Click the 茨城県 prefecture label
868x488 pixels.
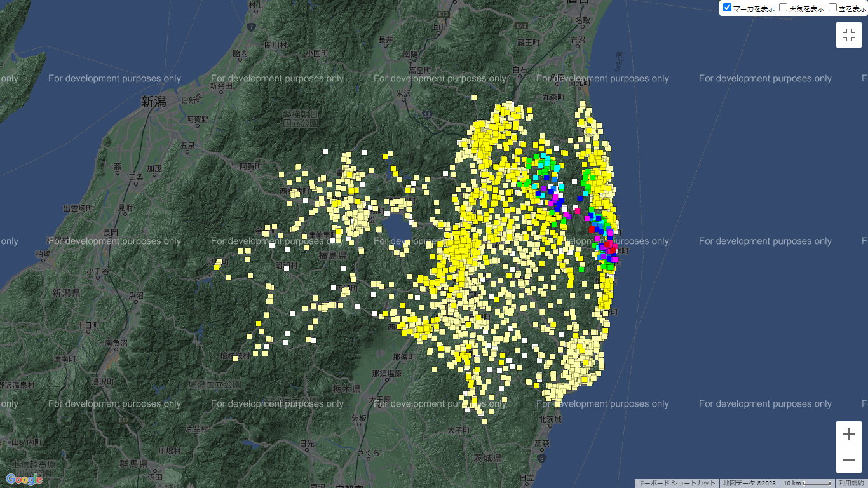pyautogui.click(x=487, y=458)
